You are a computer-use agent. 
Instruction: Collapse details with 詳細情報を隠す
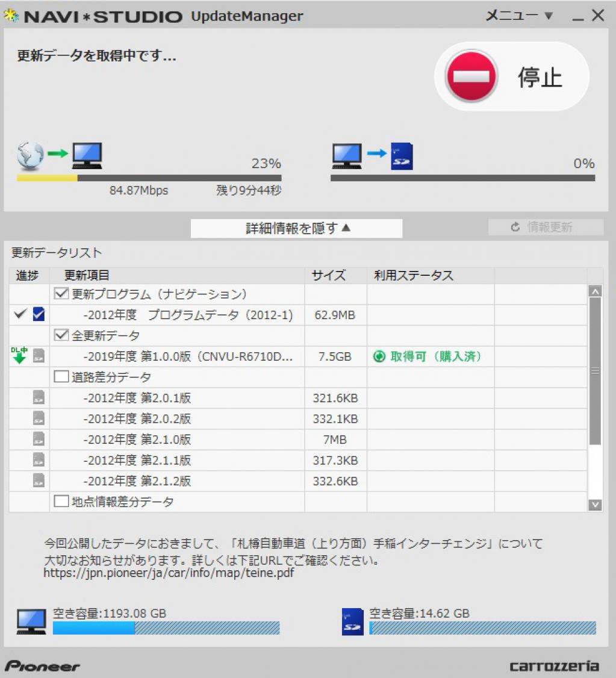click(x=296, y=228)
